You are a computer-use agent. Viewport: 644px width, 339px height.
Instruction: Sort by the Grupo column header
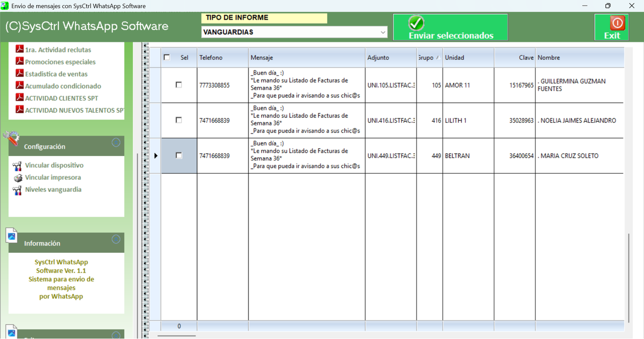click(430, 57)
